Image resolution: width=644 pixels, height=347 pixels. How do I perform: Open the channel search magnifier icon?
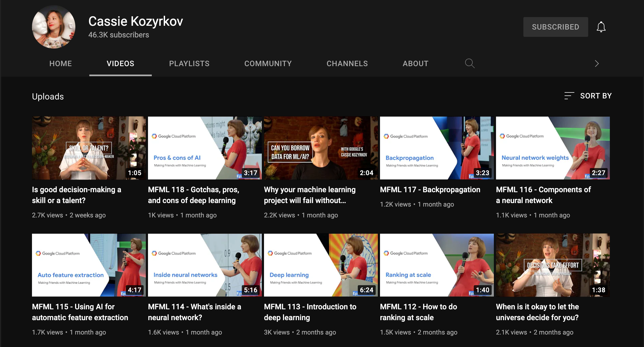469,63
